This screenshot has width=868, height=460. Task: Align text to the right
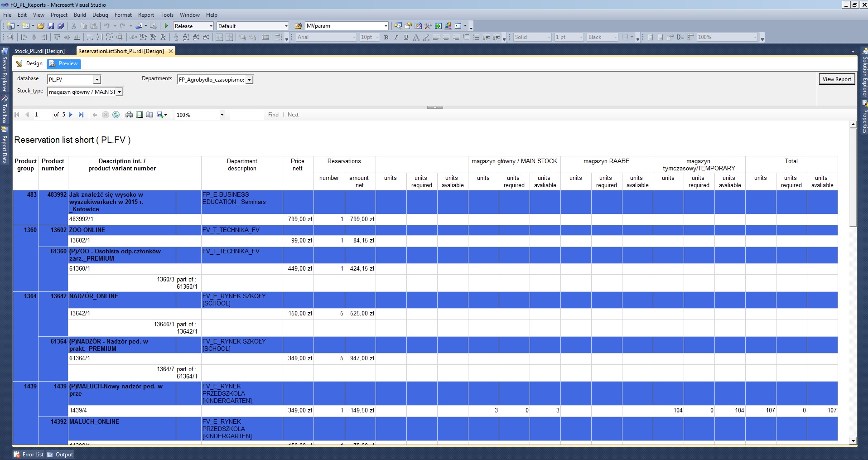coord(456,37)
